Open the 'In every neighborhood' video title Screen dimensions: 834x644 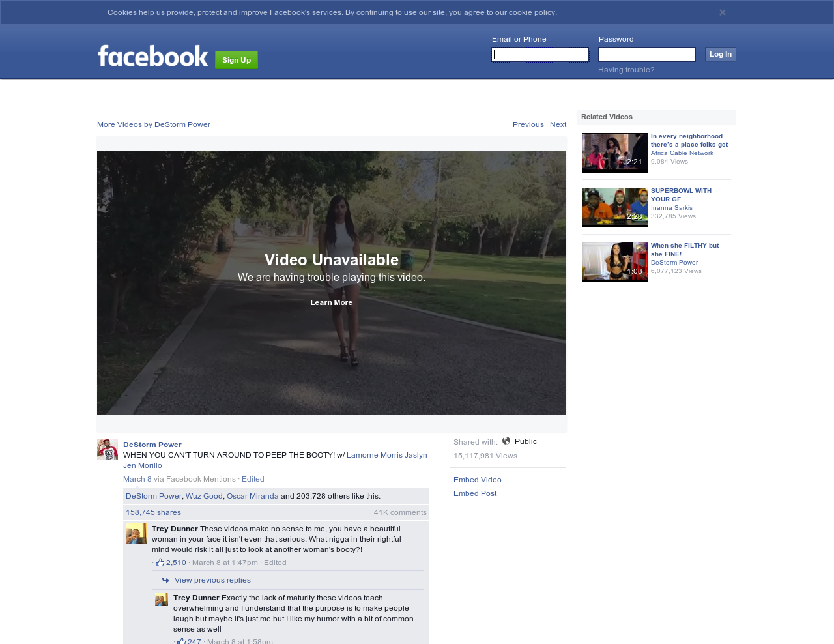point(689,140)
